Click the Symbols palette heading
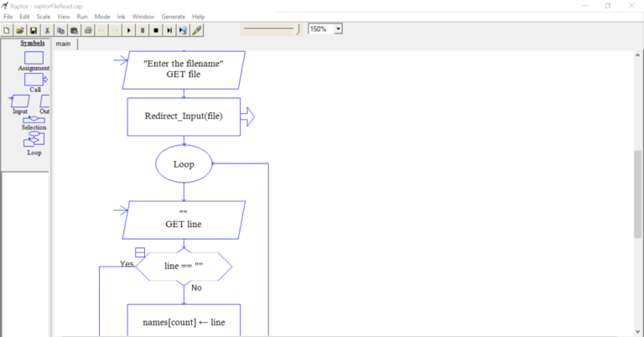 [33, 43]
